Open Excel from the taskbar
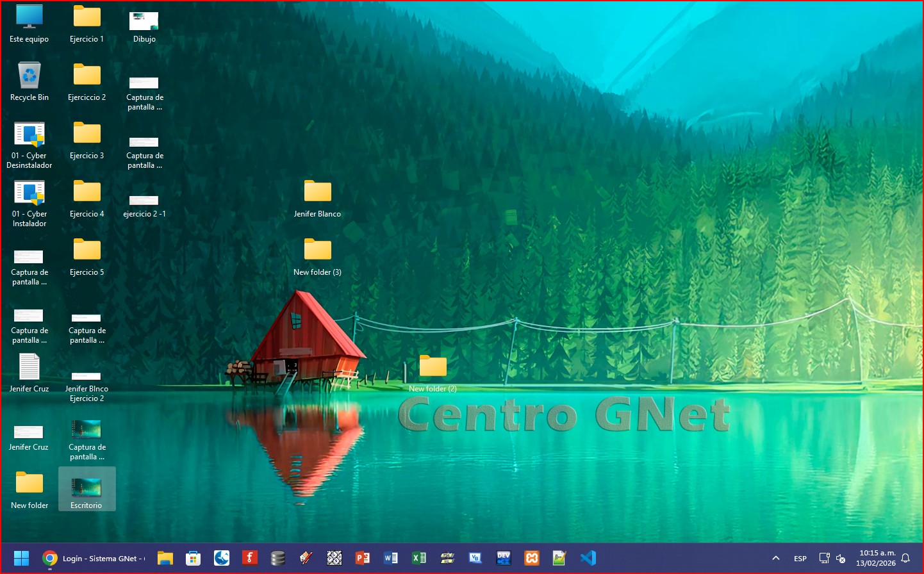The height and width of the screenshot is (574, 924). click(419, 558)
